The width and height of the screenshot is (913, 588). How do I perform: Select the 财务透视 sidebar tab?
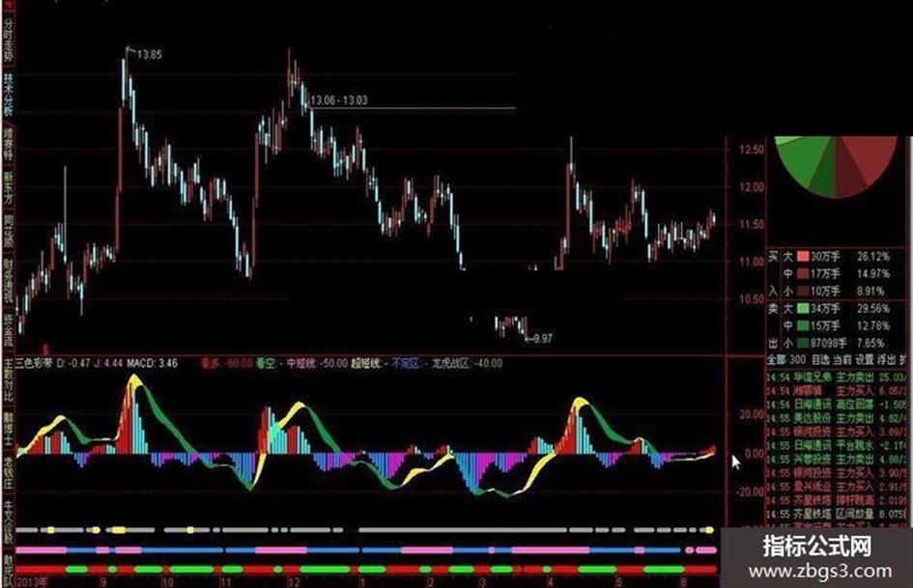8,282
